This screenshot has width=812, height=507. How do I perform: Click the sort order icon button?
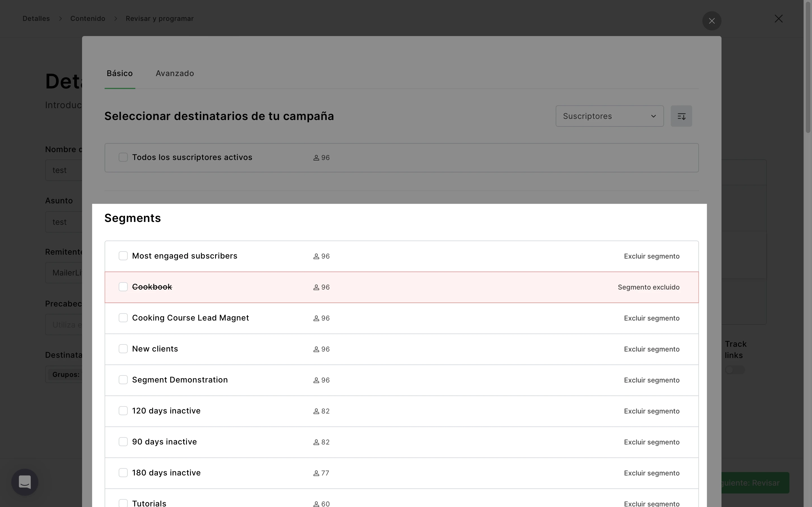point(681,116)
